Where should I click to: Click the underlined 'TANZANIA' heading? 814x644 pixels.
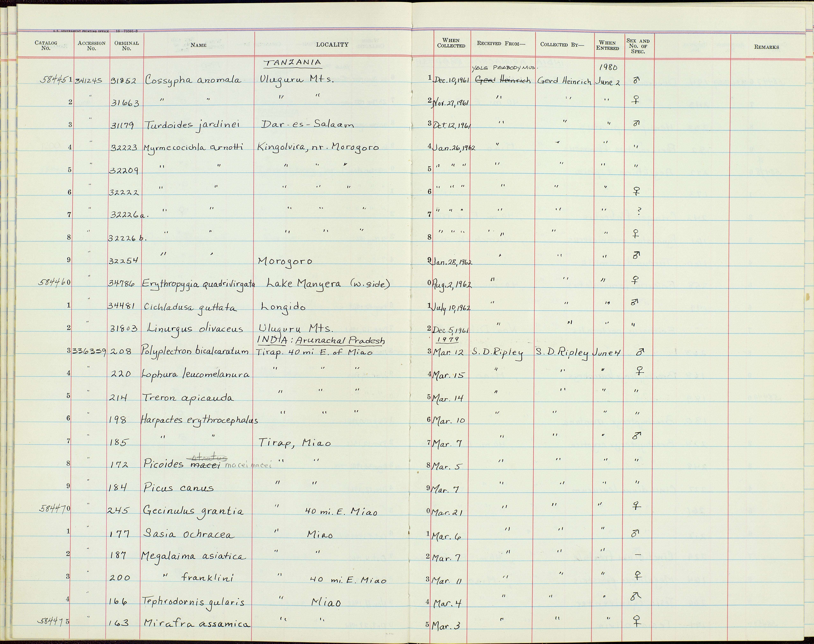coord(293,63)
